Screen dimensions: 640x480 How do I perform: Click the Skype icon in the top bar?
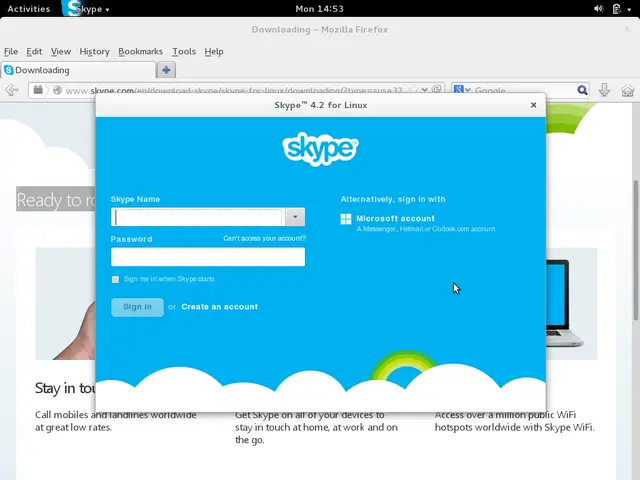pyautogui.click(x=71, y=8)
